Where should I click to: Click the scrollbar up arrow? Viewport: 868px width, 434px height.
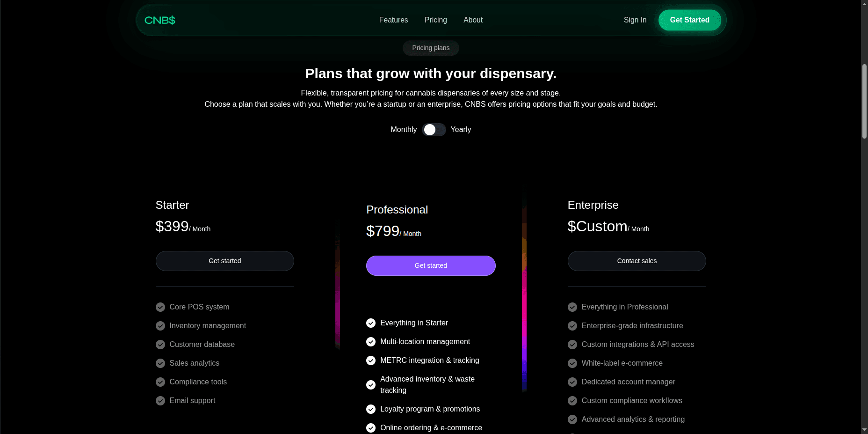pyautogui.click(x=864, y=4)
